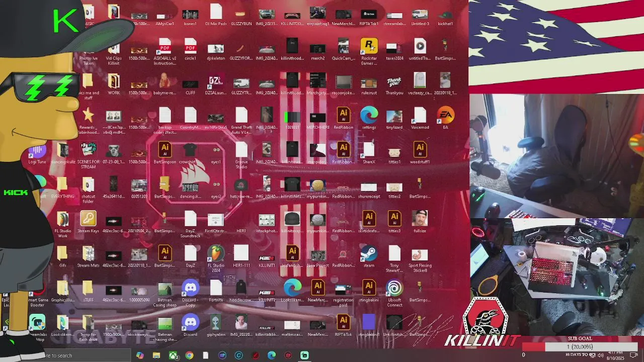
Task: Select the Voicemod shortcut
Action: tap(420, 116)
